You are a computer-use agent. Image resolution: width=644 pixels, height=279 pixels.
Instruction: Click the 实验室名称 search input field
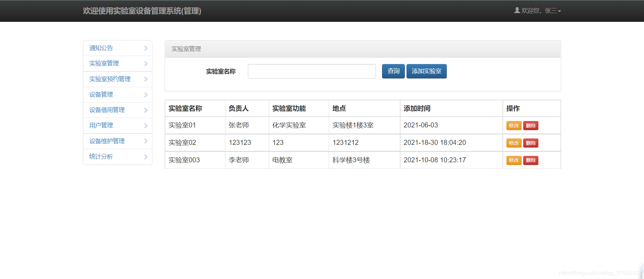(312, 71)
